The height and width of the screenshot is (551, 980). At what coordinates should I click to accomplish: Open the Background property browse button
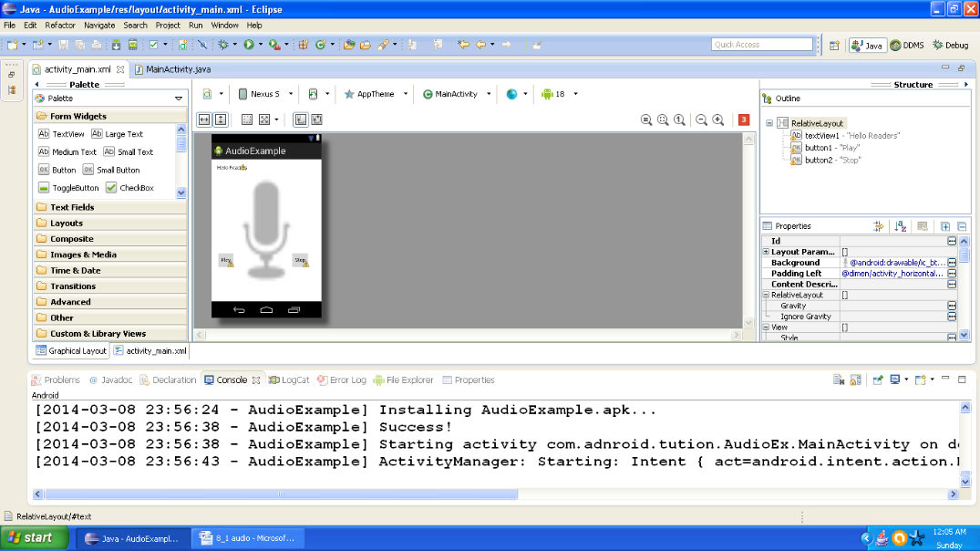(951, 263)
